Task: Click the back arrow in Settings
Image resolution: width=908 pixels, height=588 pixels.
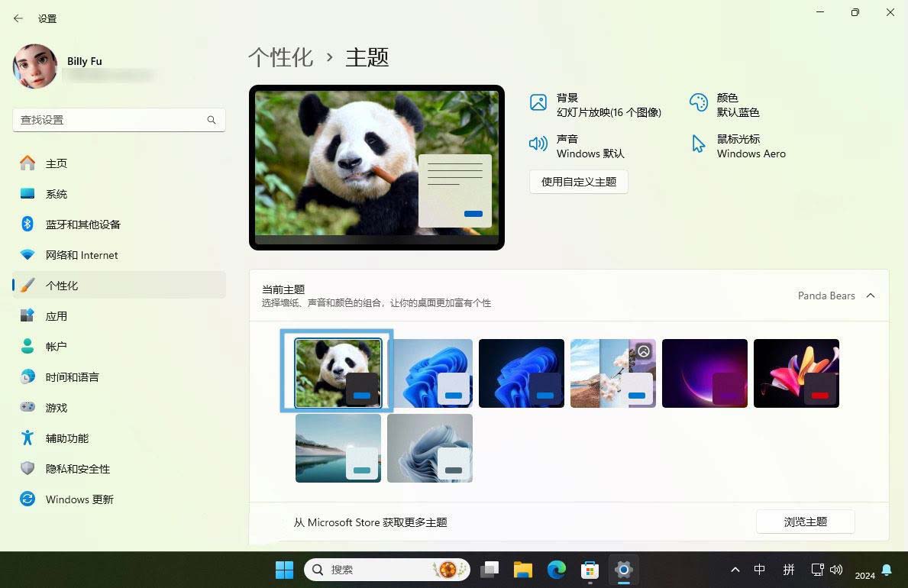Action: pyautogui.click(x=18, y=18)
